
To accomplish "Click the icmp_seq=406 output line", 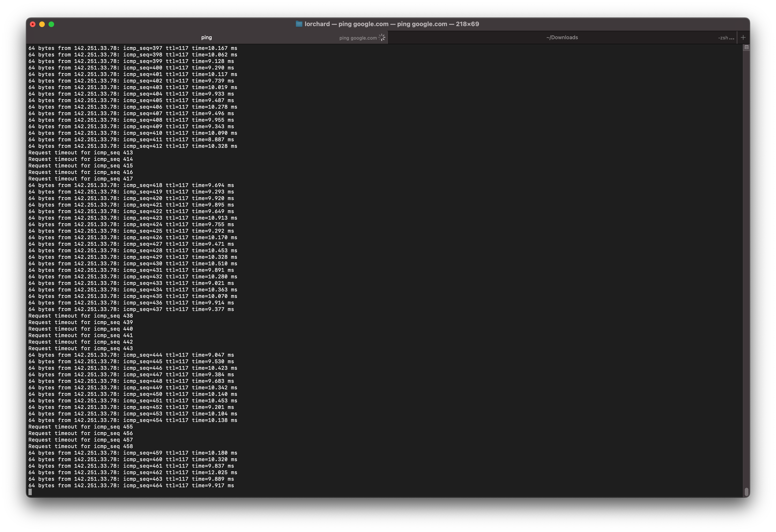I will coord(133,107).
